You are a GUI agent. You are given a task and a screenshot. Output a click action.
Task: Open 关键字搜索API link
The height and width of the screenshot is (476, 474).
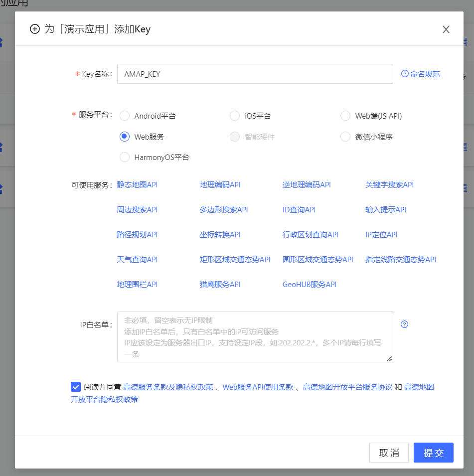tap(390, 184)
